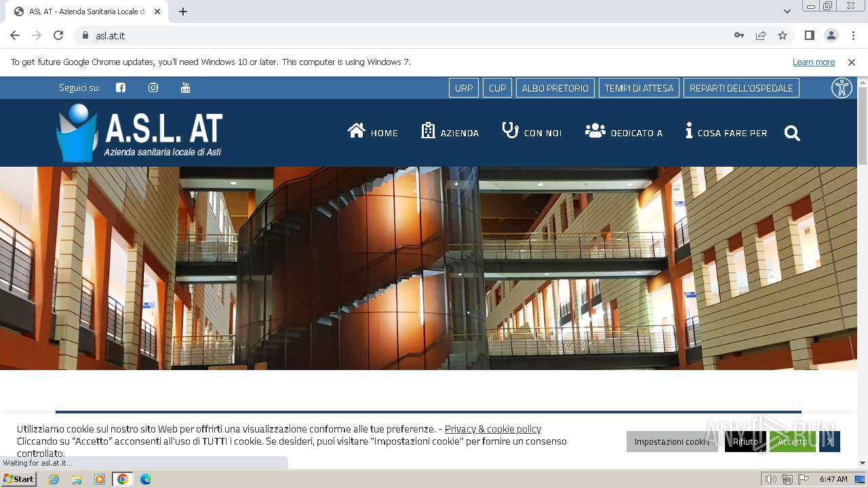Viewport: 868px width, 488px height.
Task: Select the ASL AT browser tab
Action: tap(87, 12)
